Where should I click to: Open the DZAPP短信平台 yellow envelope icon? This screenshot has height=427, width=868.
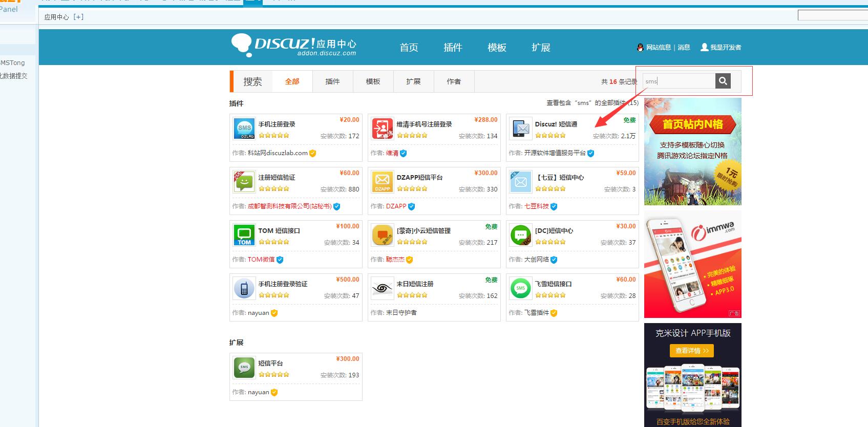point(383,182)
